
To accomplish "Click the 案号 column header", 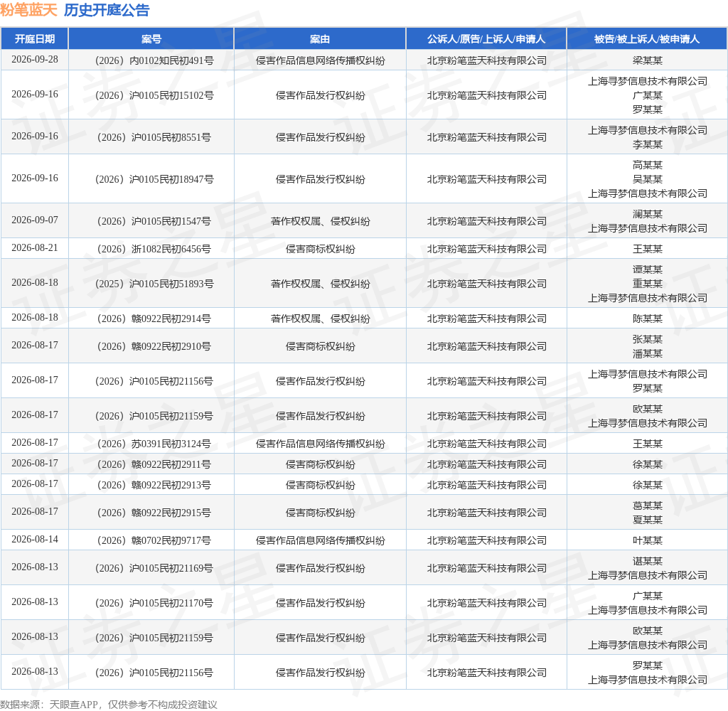I will pos(151,39).
